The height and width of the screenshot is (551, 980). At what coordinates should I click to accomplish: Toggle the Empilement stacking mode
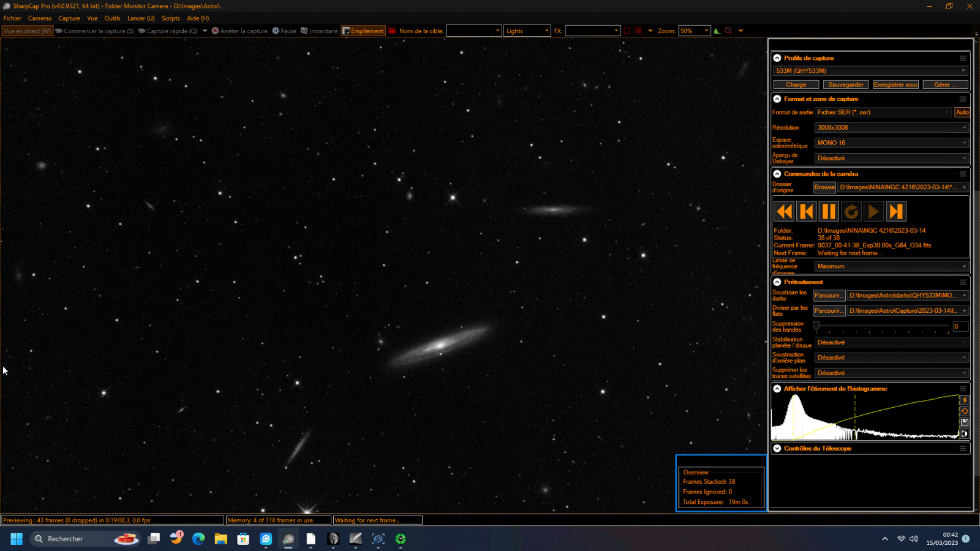pyautogui.click(x=363, y=31)
